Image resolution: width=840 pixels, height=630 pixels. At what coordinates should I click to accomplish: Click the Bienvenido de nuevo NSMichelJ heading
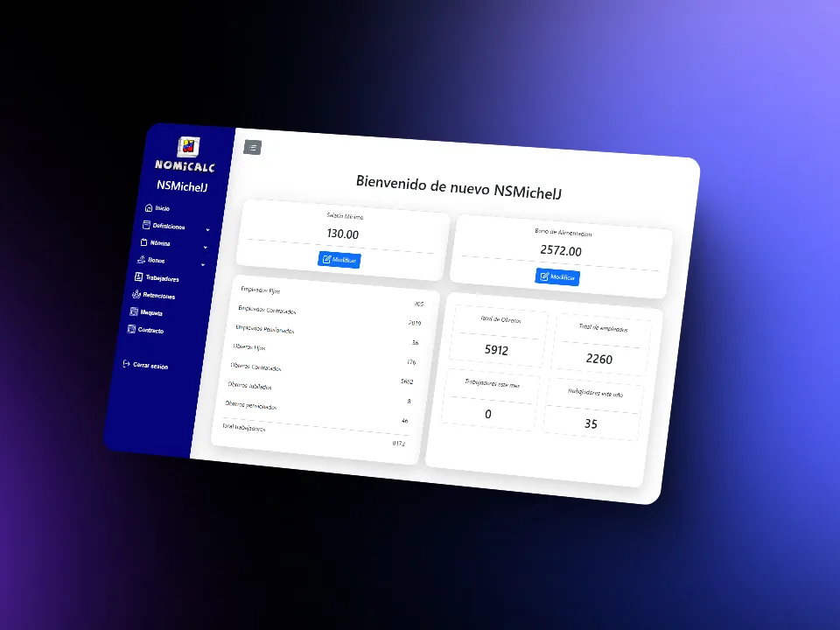pos(459,187)
